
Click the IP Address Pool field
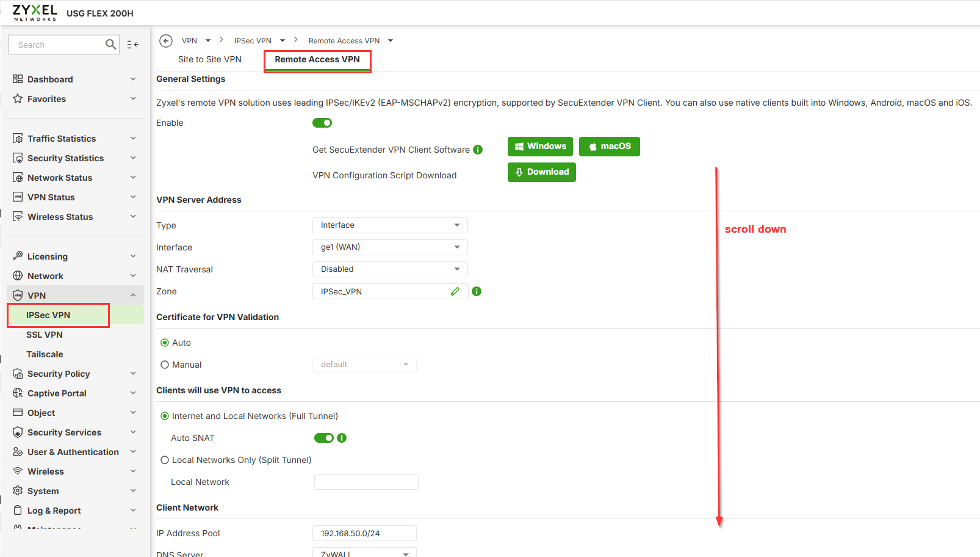coord(364,533)
